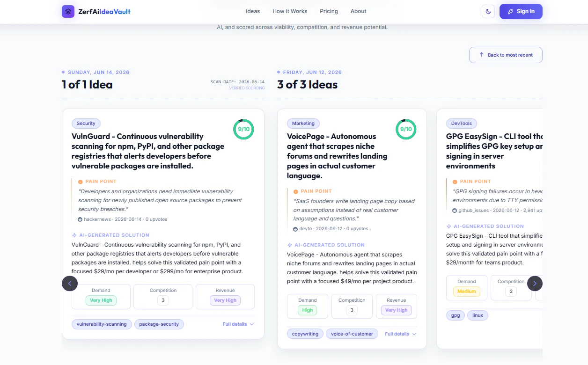Click the DevTools category badge
Screen dimensions: 588x365
[462, 124]
